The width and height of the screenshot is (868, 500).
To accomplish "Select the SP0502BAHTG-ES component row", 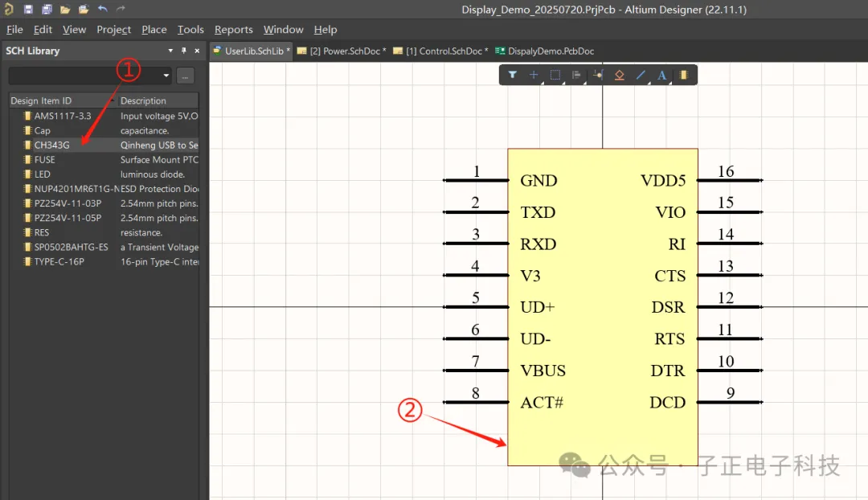I will pyautogui.click(x=104, y=247).
